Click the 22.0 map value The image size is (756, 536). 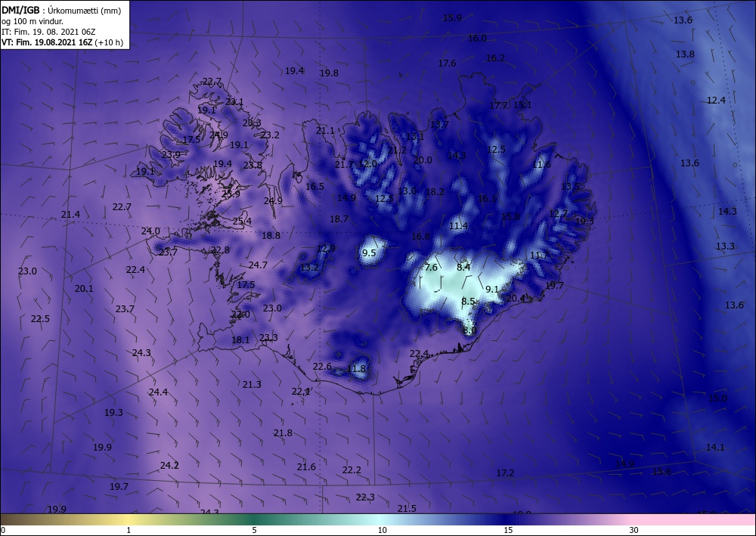point(240,314)
